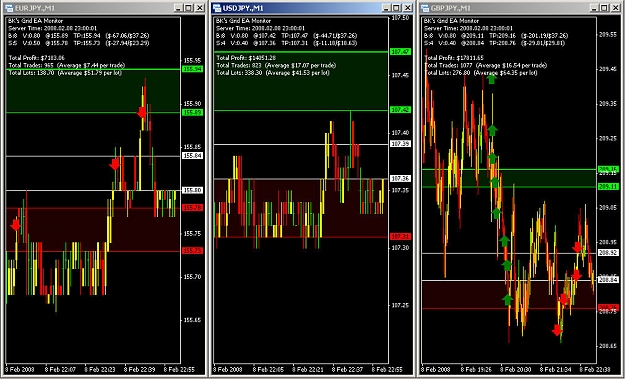Click 107.25 axis value in USDJPY
The width and height of the screenshot is (625, 379).
pyautogui.click(x=400, y=306)
